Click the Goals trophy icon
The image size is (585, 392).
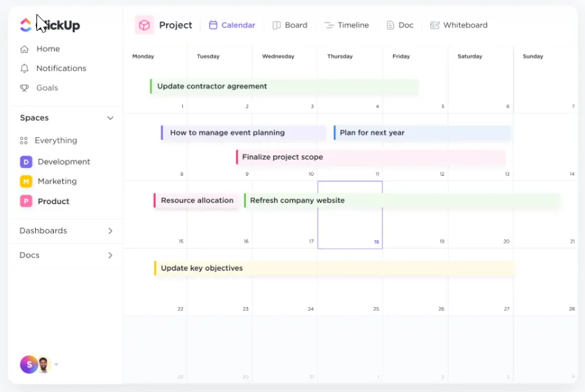pos(25,88)
